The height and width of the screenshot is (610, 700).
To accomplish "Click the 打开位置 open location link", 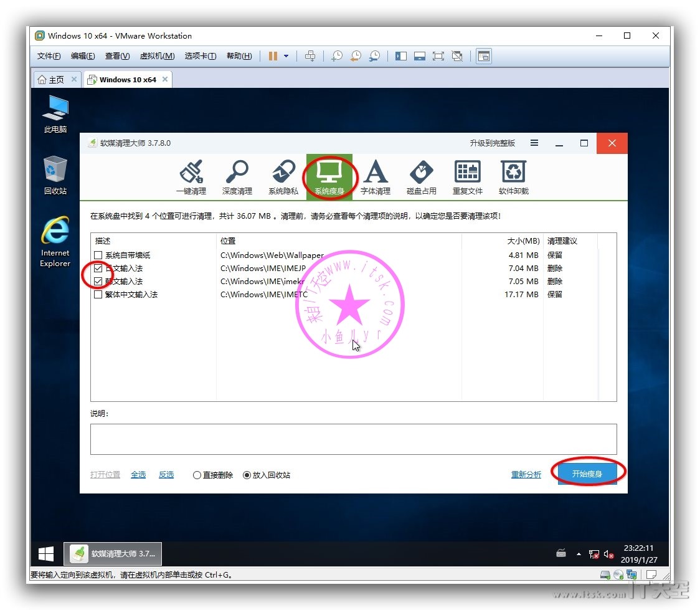I will pyautogui.click(x=105, y=474).
